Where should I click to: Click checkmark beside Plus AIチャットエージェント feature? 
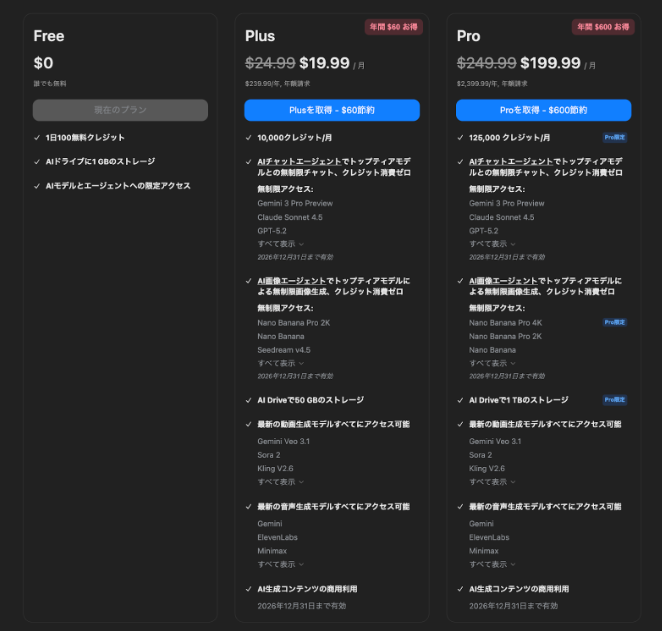point(249,162)
